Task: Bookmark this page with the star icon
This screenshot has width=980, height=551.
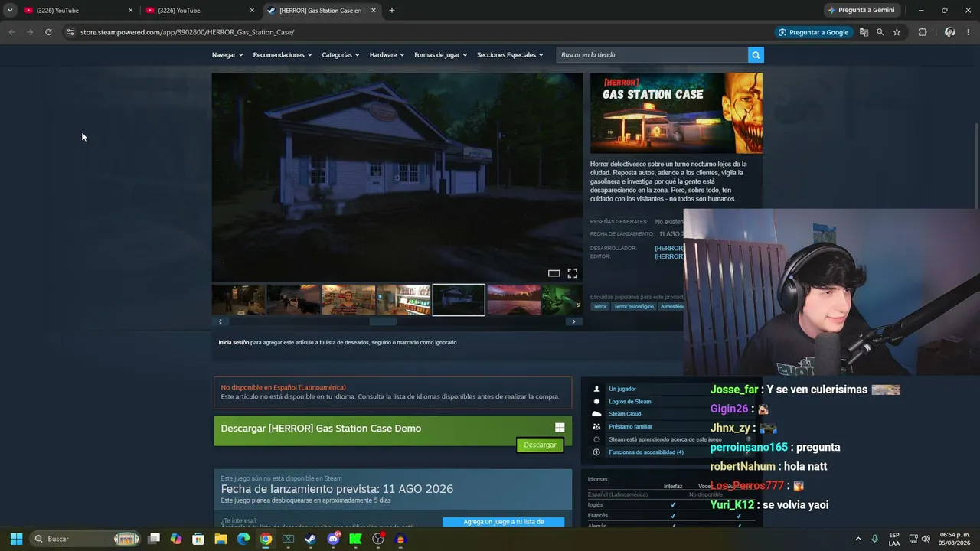Action: (897, 32)
